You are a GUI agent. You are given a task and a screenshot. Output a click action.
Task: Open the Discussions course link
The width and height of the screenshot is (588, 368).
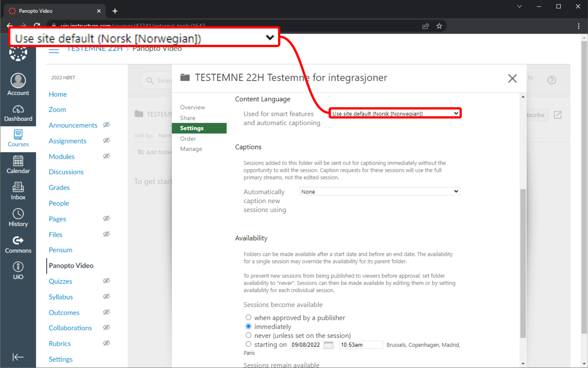click(x=66, y=172)
